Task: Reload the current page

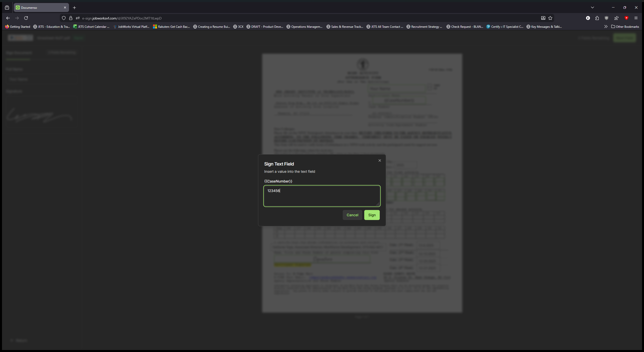Action: point(26,18)
